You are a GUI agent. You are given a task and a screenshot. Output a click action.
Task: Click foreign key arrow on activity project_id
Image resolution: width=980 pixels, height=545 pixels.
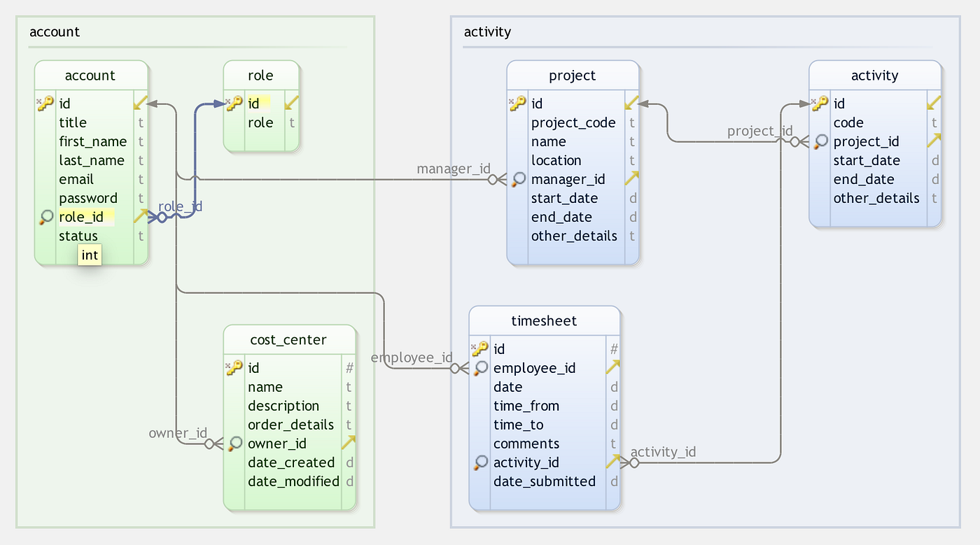(934, 141)
